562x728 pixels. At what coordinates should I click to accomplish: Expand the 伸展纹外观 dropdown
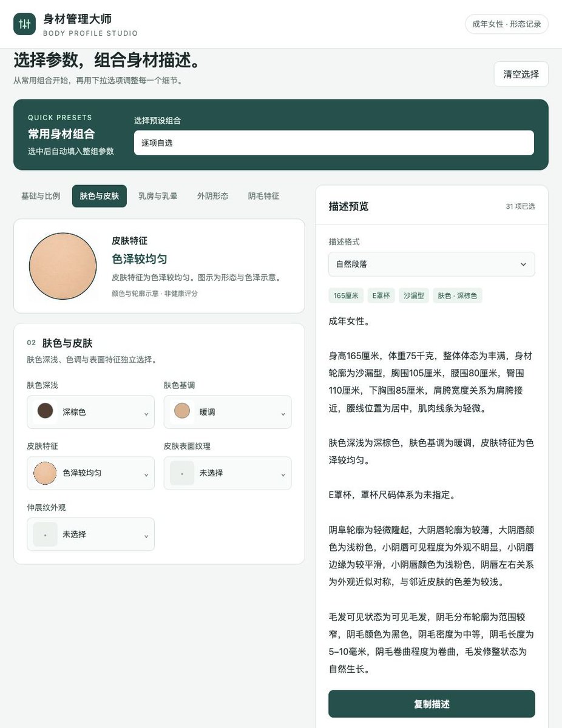[x=90, y=534]
